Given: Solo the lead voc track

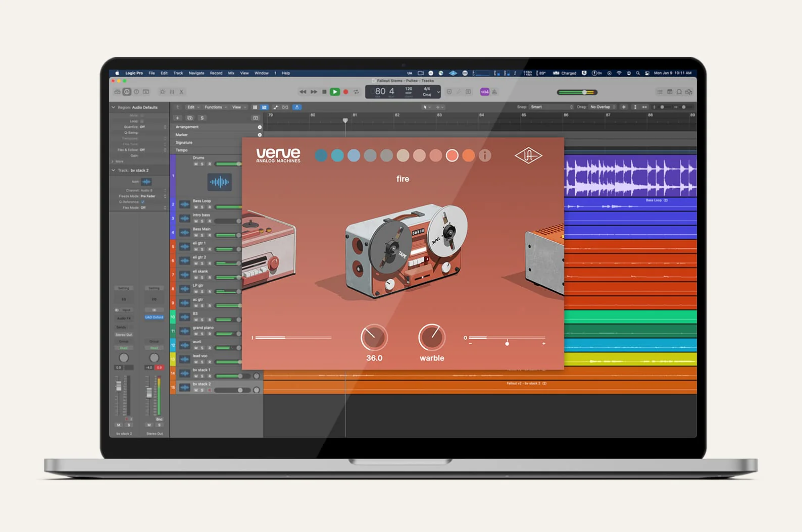Looking at the screenshot, I should [202, 362].
